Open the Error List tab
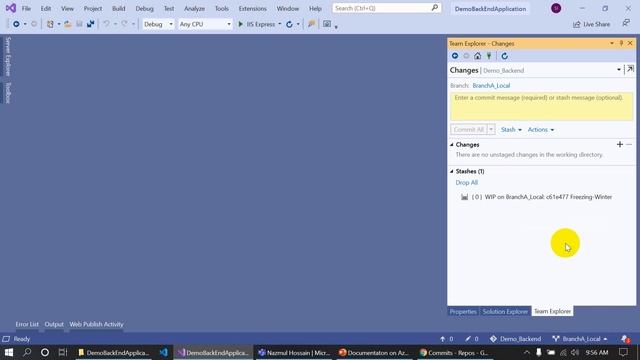The height and width of the screenshot is (360, 640). point(27,324)
